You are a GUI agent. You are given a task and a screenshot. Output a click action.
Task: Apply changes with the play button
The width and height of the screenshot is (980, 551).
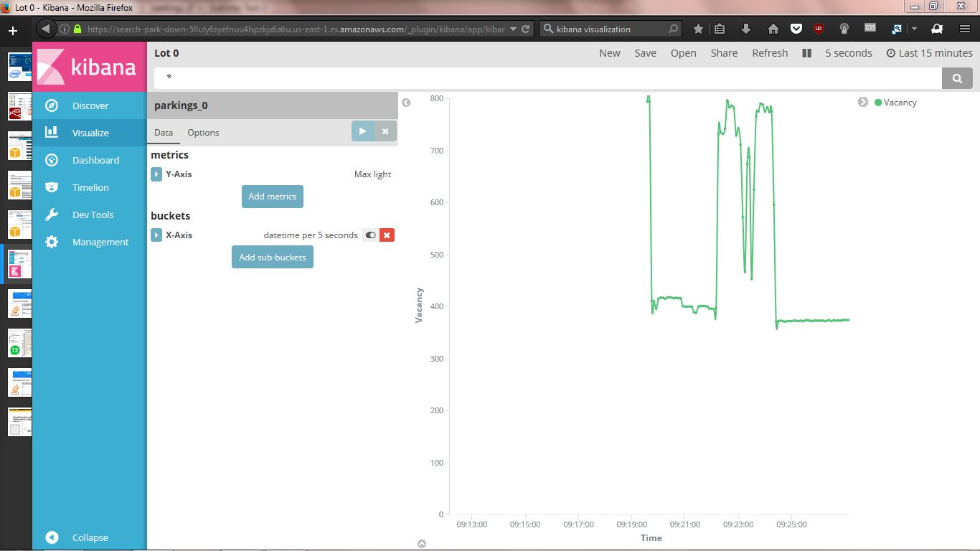coord(363,131)
